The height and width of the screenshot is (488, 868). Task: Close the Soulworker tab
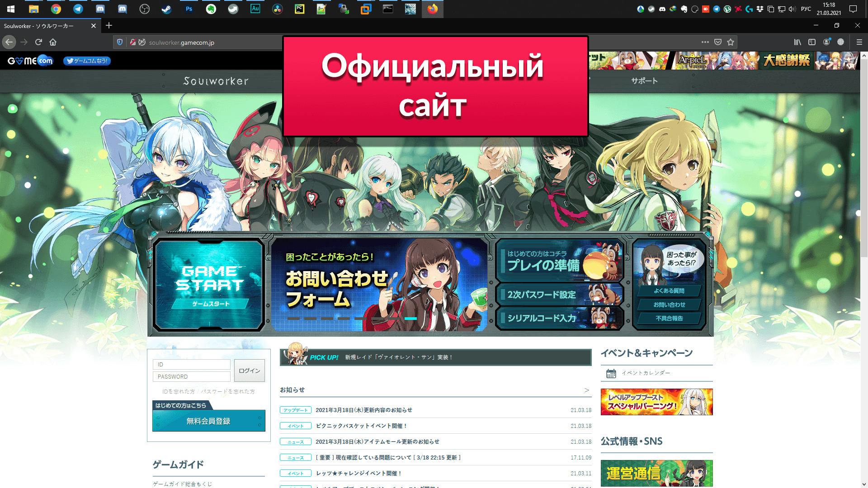[94, 26]
